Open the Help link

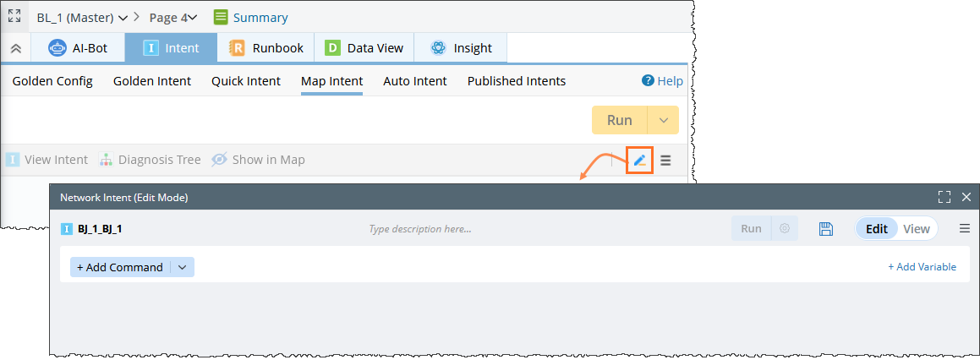coord(662,81)
